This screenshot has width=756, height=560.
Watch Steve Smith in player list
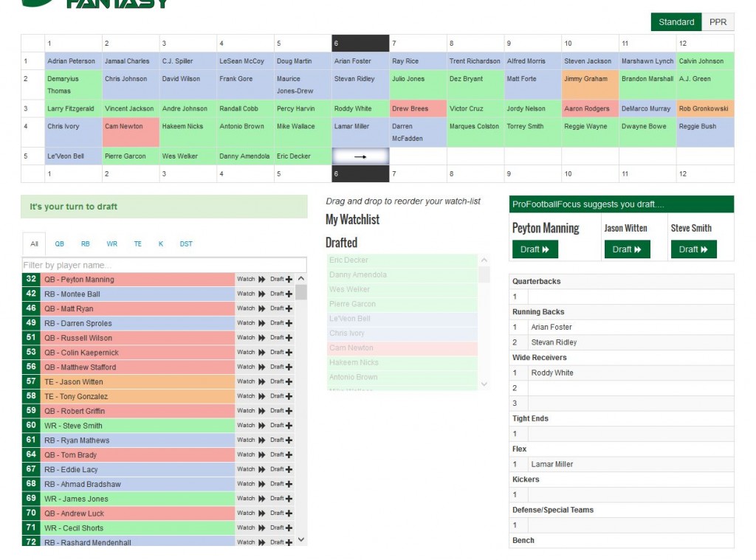point(262,426)
